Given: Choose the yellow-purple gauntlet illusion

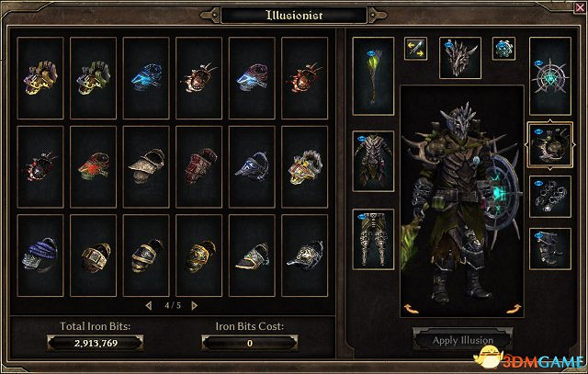Looking at the screenshot, I should pos(40,78).
